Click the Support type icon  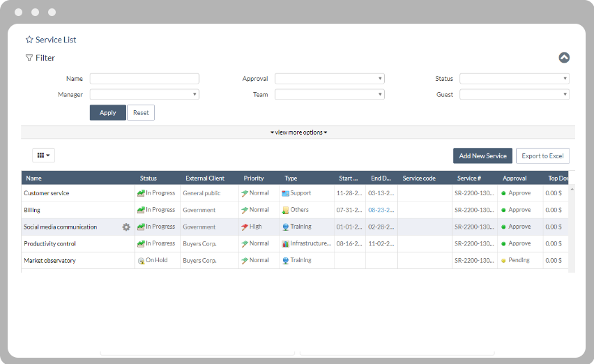point(285,193)
